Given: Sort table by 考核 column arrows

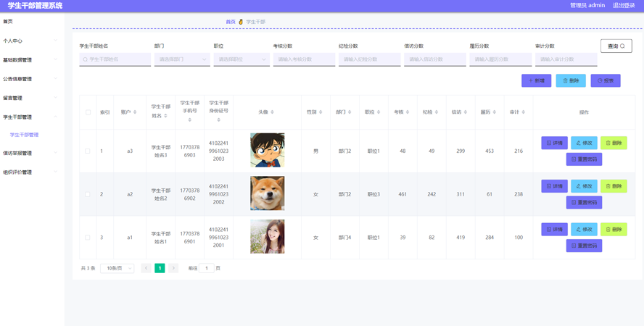Looking at the screenshot, I should coord(408,112).
